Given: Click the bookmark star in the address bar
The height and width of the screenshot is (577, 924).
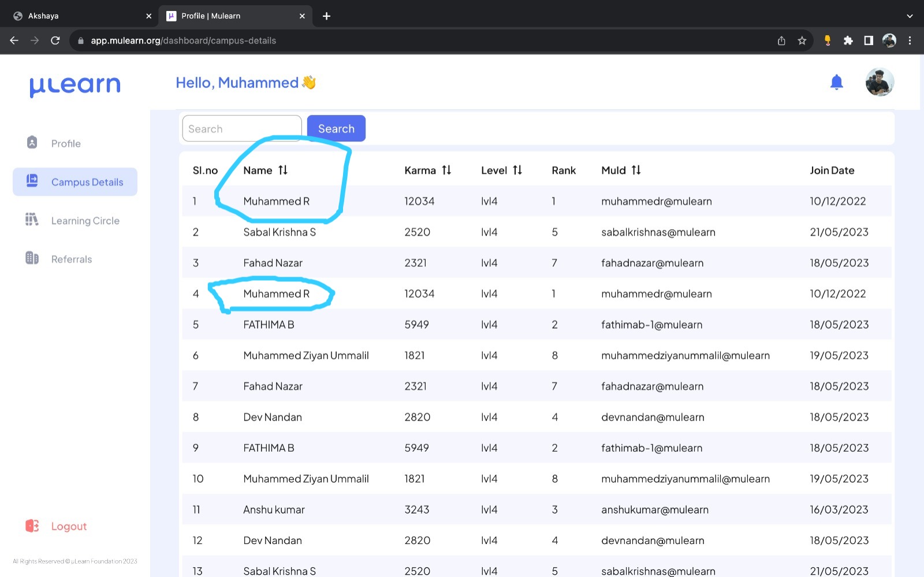Looking at the screenshot, I should tap(802, 40).
